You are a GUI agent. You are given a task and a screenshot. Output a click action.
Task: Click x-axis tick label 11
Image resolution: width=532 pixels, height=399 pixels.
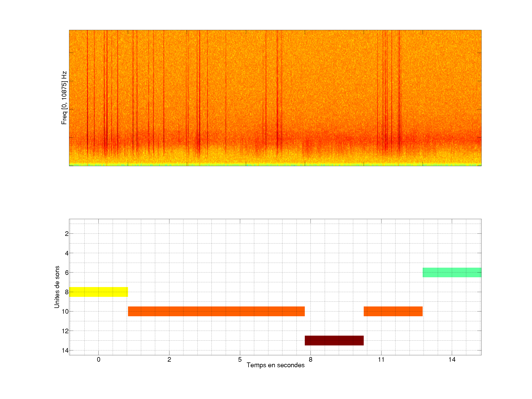coord(381,359)
